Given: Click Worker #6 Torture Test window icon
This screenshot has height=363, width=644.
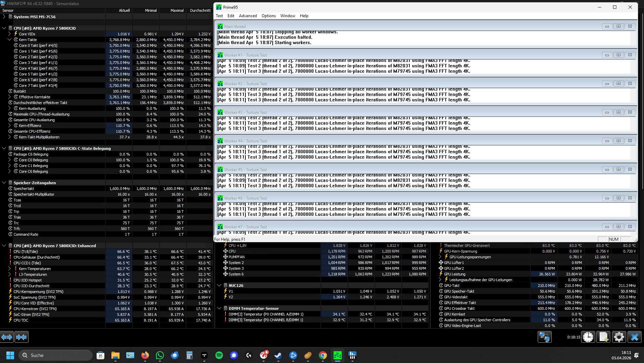Looking at the screenshot, I should (x=220, y=198).
